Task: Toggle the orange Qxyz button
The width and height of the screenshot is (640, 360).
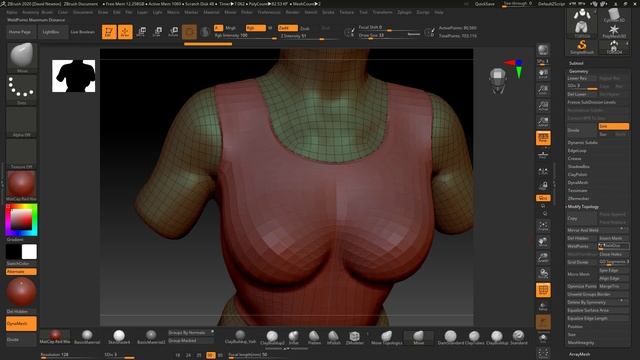Action: [x=543, y=198]
